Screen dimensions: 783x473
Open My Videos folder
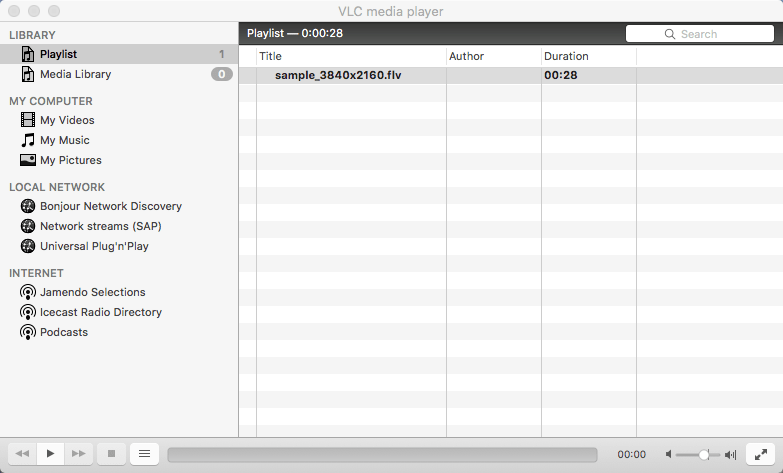click(67, 120)
